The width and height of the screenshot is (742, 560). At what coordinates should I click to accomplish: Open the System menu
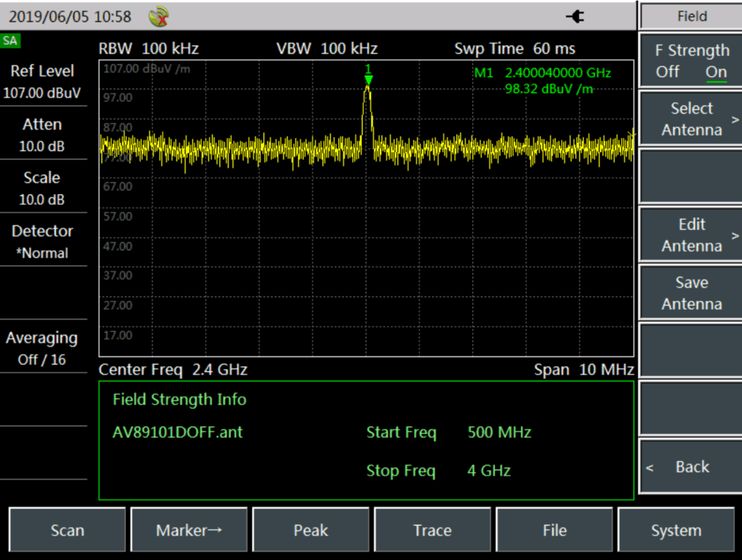676,530
